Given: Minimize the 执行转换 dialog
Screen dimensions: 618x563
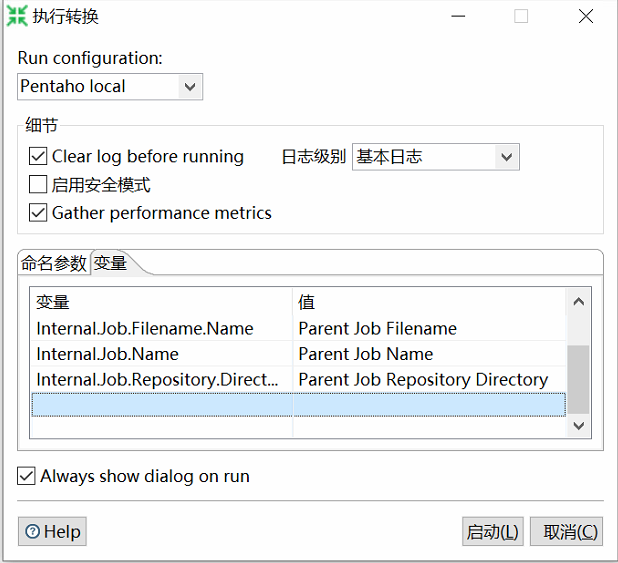Looking at the screenshot, I should point(458,16).
